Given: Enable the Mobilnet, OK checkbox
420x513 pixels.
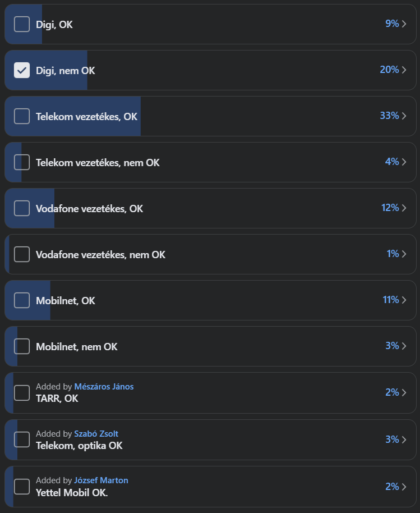Looking at the screenshot, I should [22, 300].
